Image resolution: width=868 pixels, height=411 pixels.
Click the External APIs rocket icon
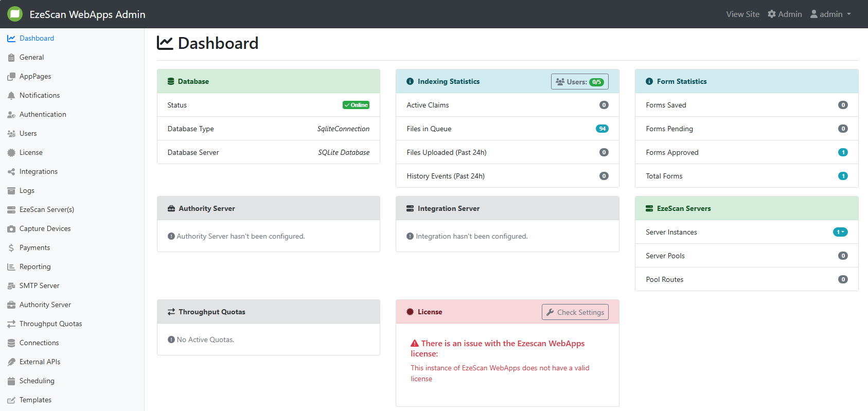(x=11, y=362)
